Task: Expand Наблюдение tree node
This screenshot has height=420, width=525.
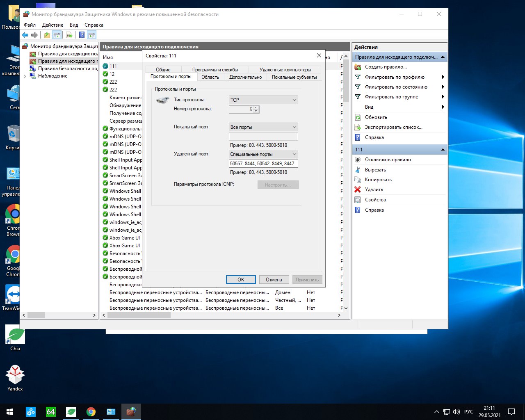Action: (x=25, y=76)
